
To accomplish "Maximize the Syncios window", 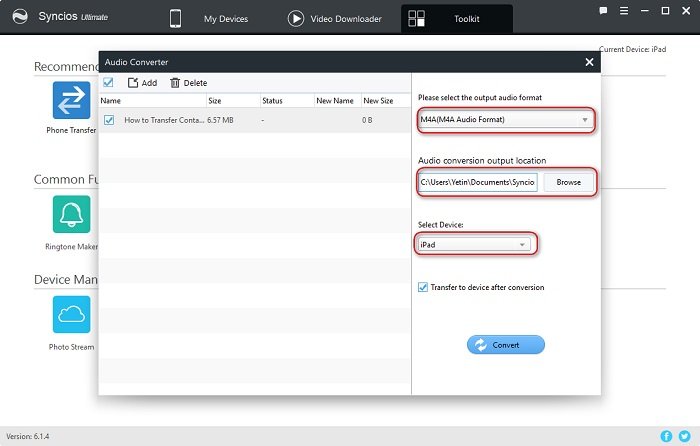I will [665, 11].
